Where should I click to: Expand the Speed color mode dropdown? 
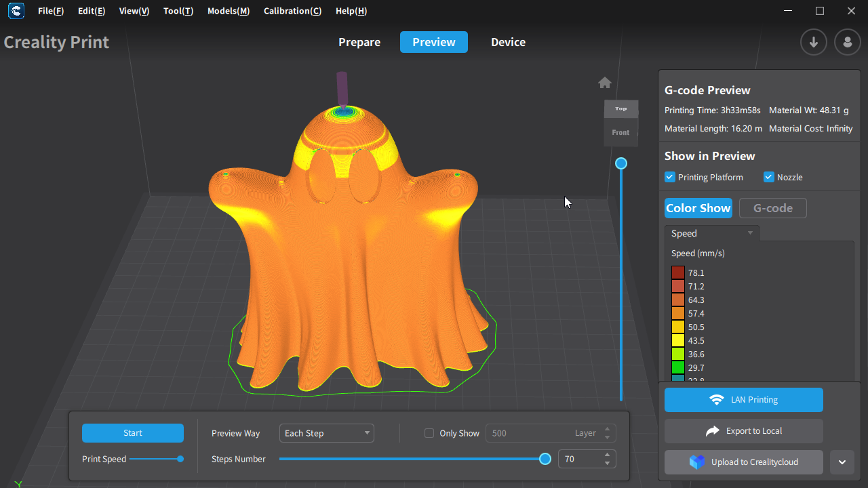click(x=712, y=233)
